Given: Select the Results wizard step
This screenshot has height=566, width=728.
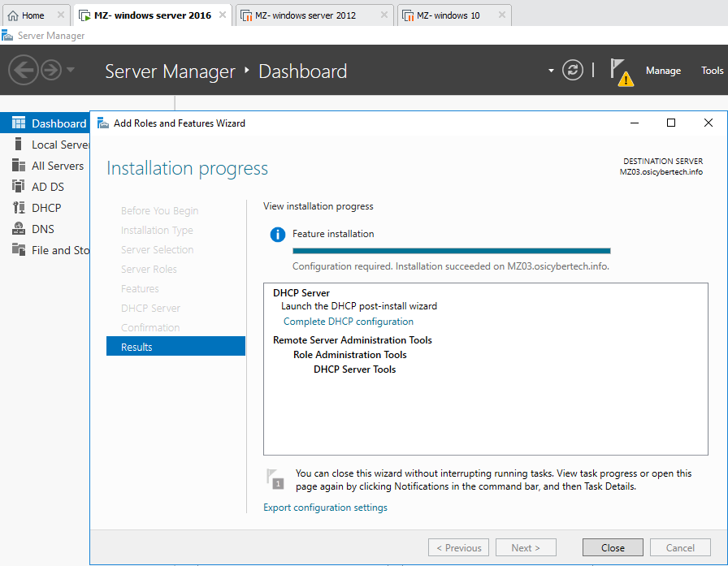Looking at the screenshot, I should pos(175,346).
